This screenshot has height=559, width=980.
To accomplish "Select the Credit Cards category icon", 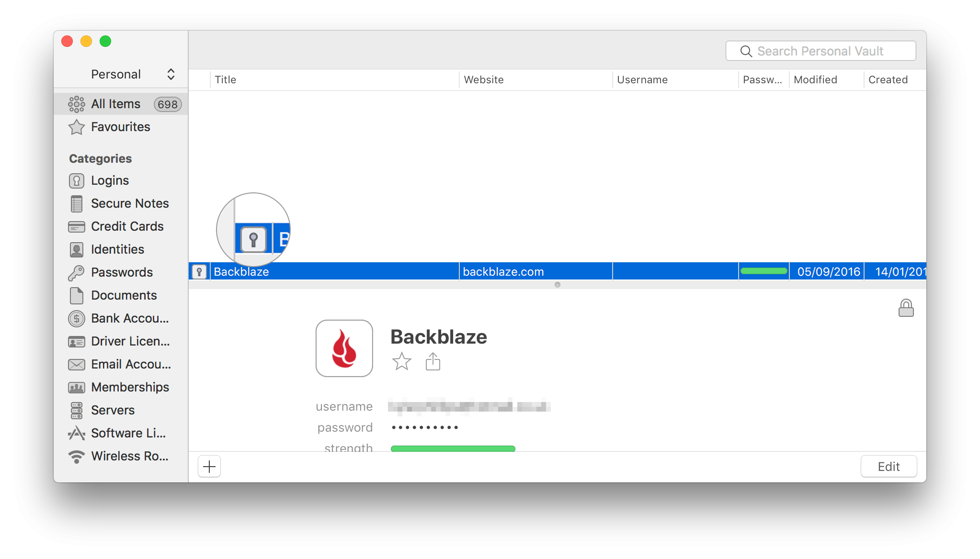I will [x=77, y=226].
